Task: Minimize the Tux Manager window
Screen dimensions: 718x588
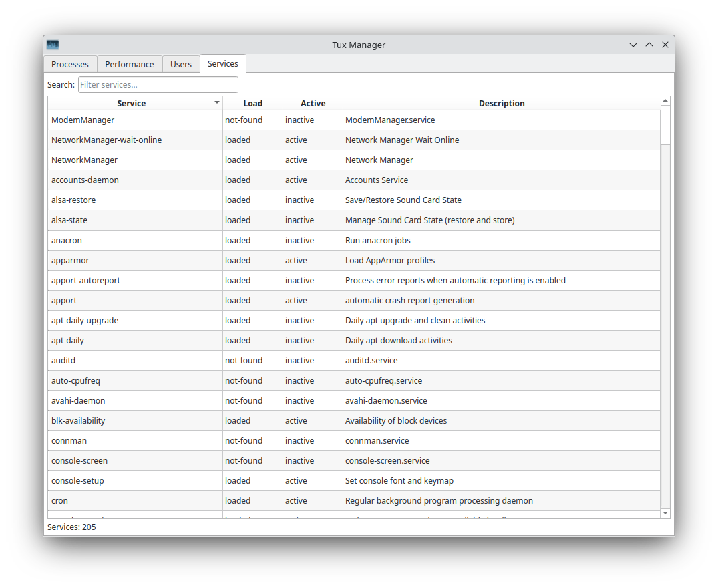Action: (633, 45)
